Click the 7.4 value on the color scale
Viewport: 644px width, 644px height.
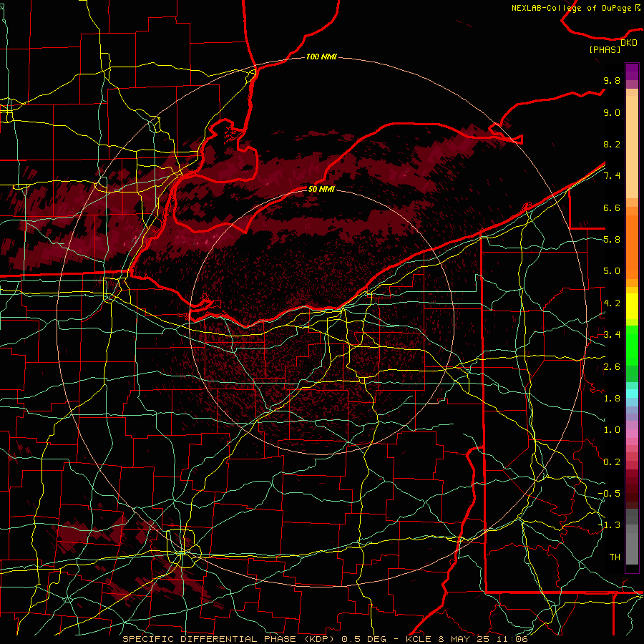pyautogui.click(x=612, y=176)
